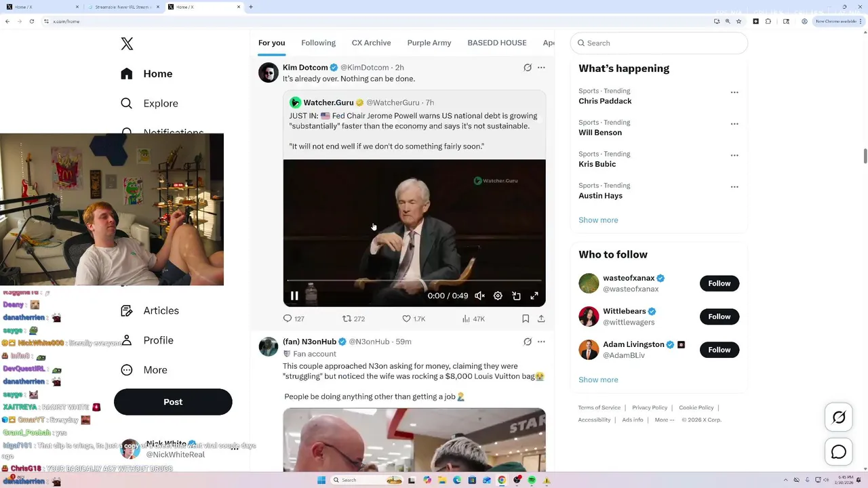Focus the X search box

(x=659, y=43)
